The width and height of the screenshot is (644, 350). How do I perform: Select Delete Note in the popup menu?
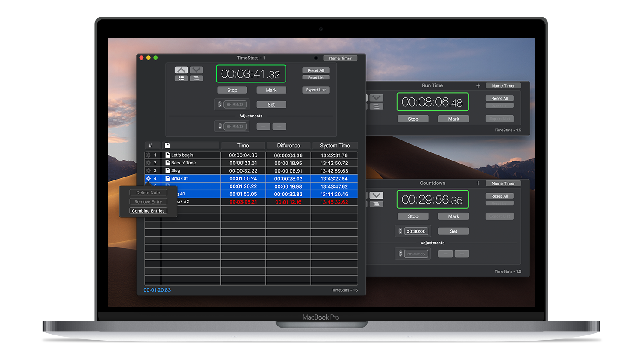point(148,192)
